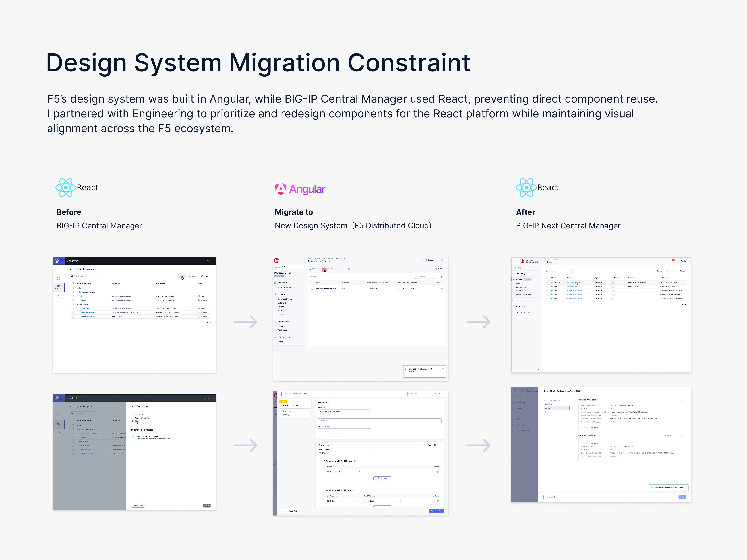
Task: Open the Select Service dropdown
Action: pyautogui.click(x=288, y=267)
